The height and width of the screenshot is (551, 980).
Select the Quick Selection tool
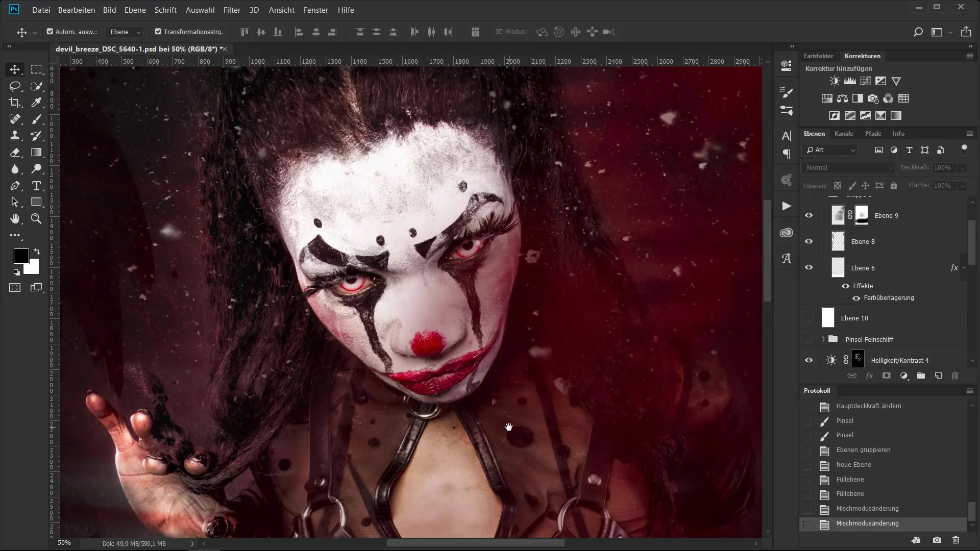tap(36, 86)
